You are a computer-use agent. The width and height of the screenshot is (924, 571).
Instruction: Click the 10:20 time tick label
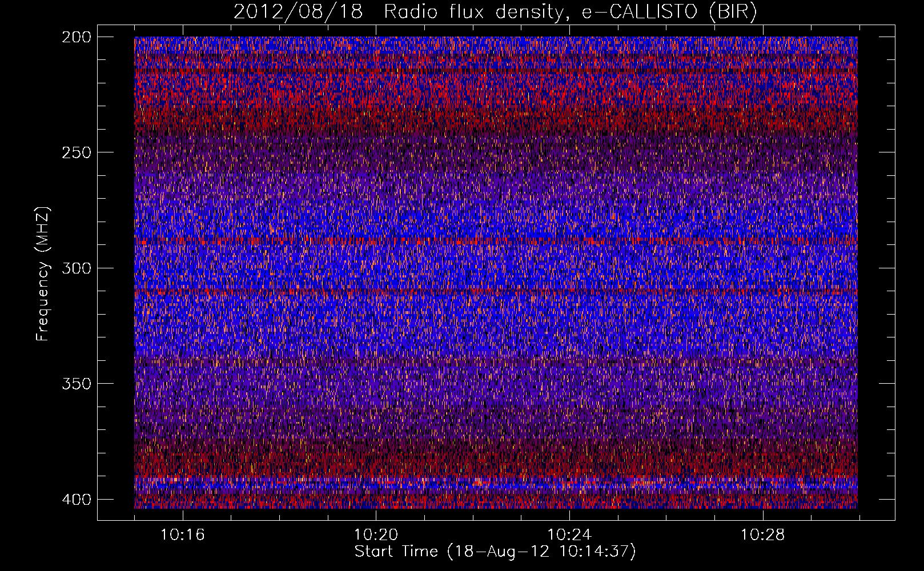[376, 534]
